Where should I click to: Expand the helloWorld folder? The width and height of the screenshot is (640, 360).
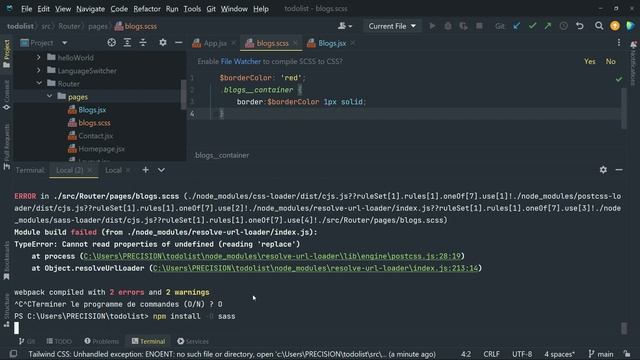tap(38, 58)
